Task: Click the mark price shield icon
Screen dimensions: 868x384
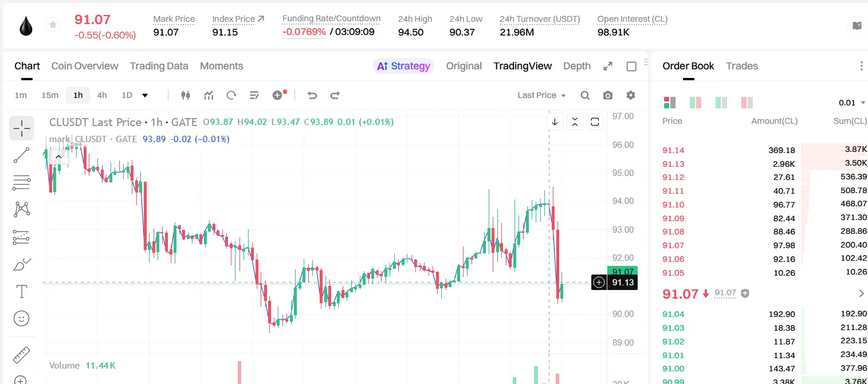Action: [745, 293]
